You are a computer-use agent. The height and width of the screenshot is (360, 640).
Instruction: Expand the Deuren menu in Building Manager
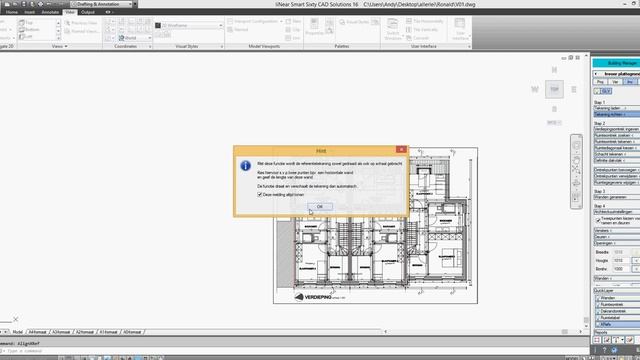[x=616, y=237]
